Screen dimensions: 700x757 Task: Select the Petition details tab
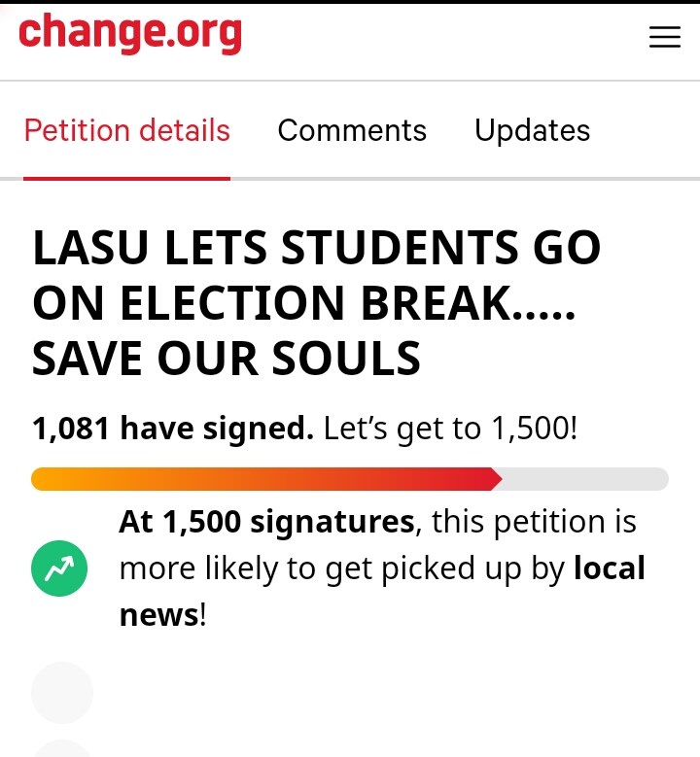pyautogui.click(x=127, y=130)
